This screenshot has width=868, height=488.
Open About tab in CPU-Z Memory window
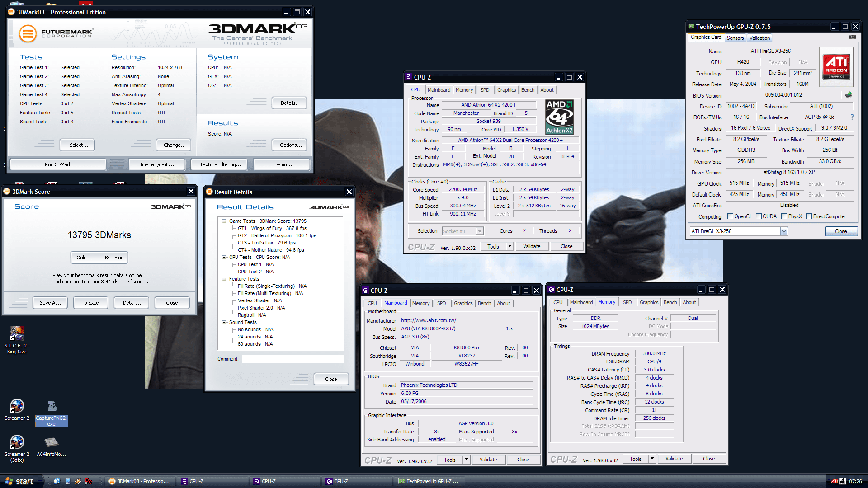[689, 302]
